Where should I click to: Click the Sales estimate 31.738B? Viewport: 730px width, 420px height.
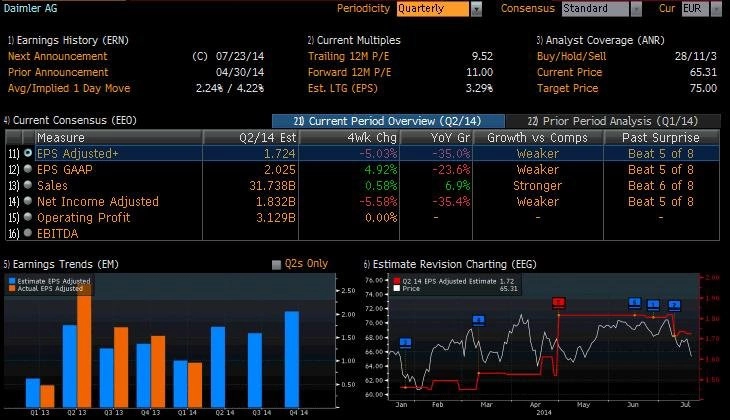tap(272, 185)
